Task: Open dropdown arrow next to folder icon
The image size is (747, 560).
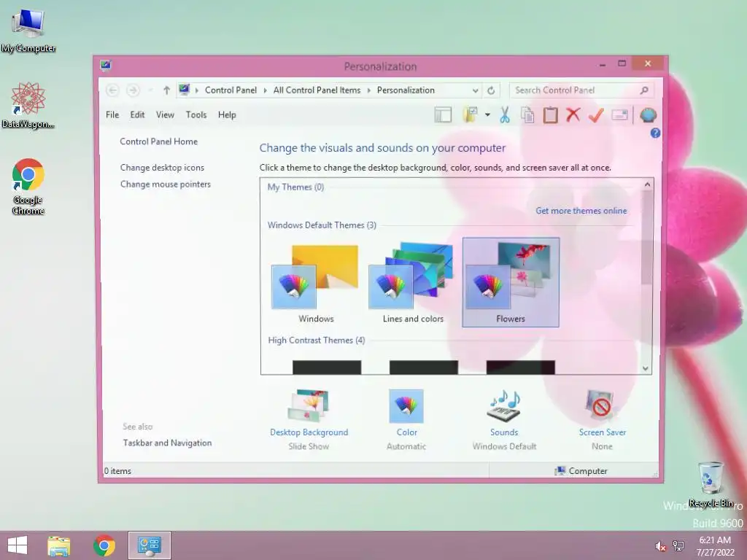Action: [x=487, y=114]
